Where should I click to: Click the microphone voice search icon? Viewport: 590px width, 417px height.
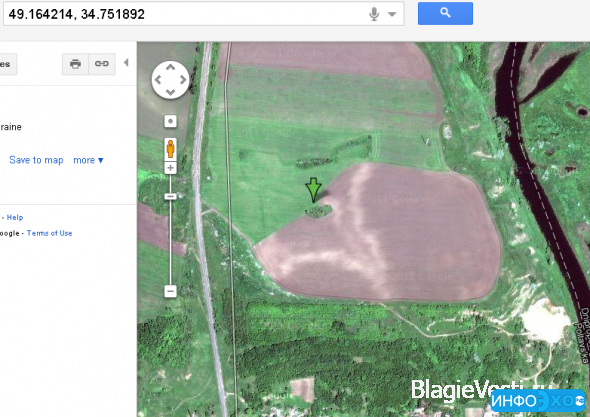[x=374, y=14]
